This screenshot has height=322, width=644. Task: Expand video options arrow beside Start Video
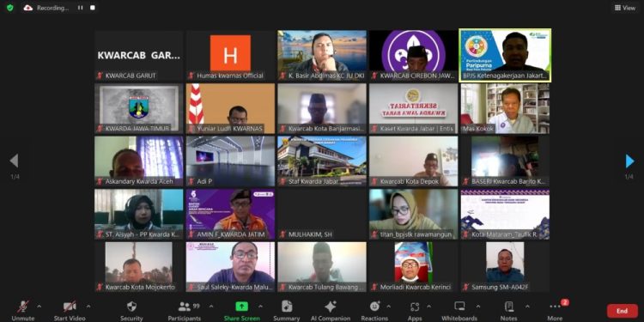88,307
